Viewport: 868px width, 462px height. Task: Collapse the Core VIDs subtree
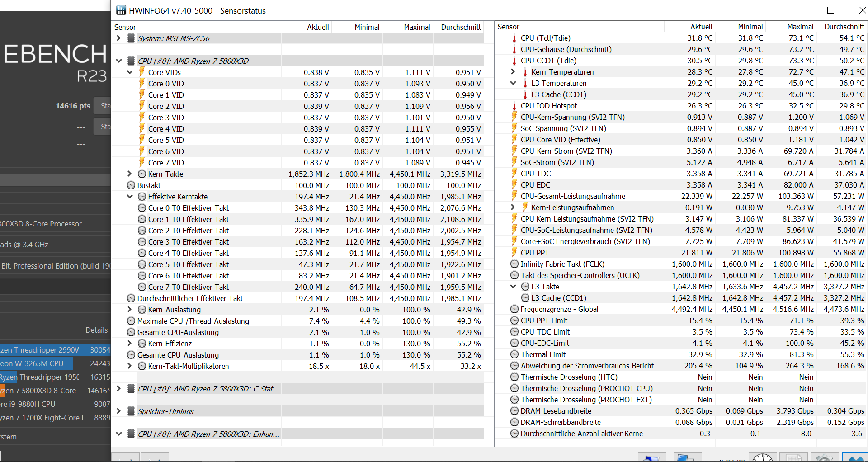[130, 72]
